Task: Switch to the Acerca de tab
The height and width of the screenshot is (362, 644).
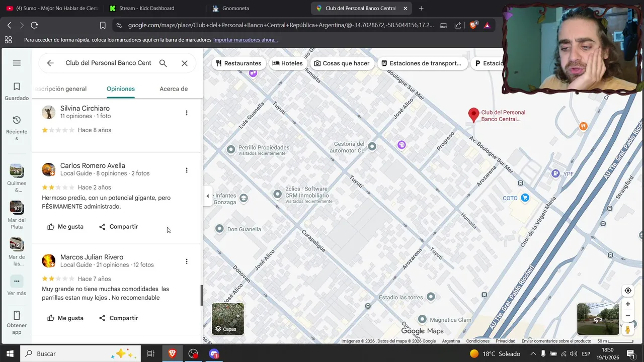Action: (x=174, y=89)
